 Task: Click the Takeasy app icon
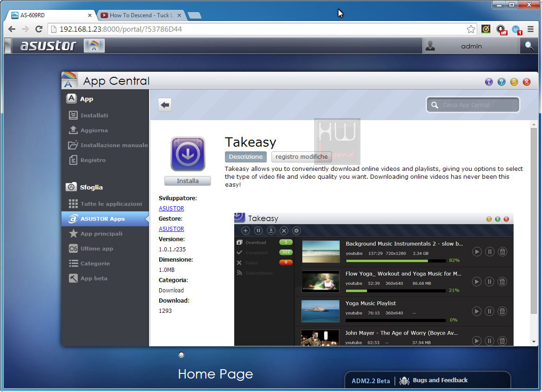click(188, 154)
